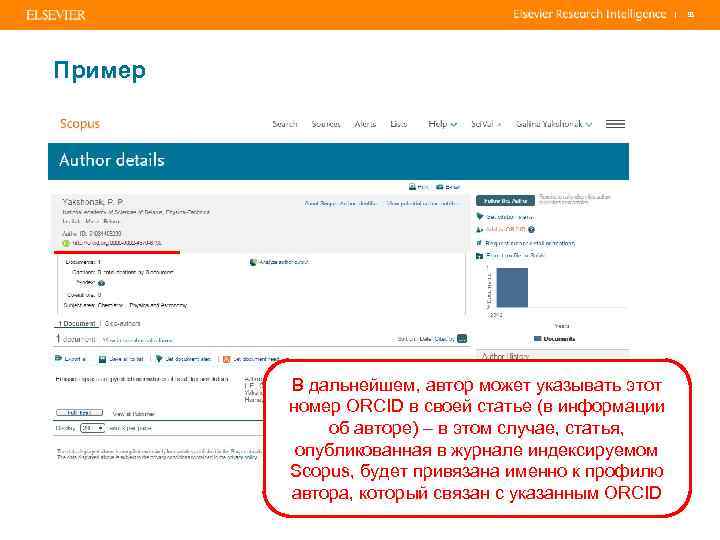Click the Set document alert icon
720x540 pixels.
[159, 359]
